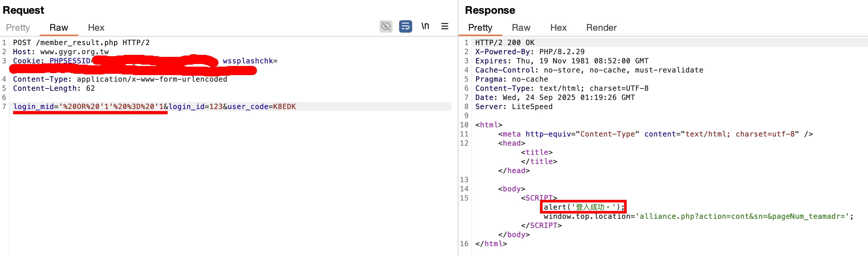Click the POST /member_result.php request line
The width and height of the screenshot is (868, 256).
tap(81, 42)
